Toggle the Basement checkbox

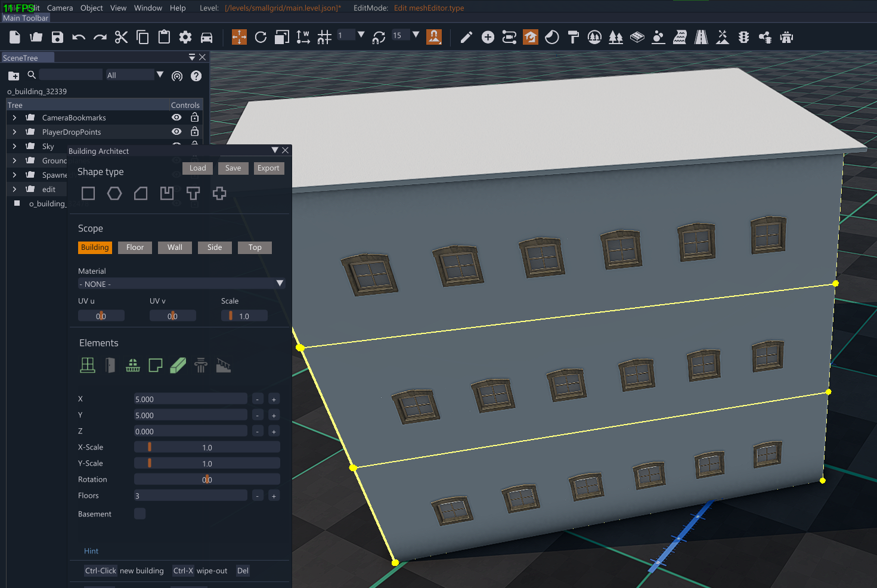140,513
